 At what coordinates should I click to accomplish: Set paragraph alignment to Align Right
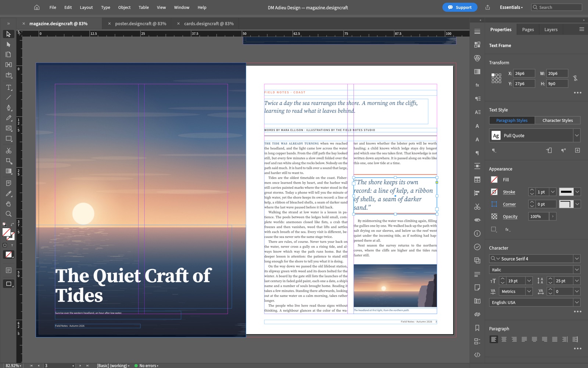click(x=514, y=339)
